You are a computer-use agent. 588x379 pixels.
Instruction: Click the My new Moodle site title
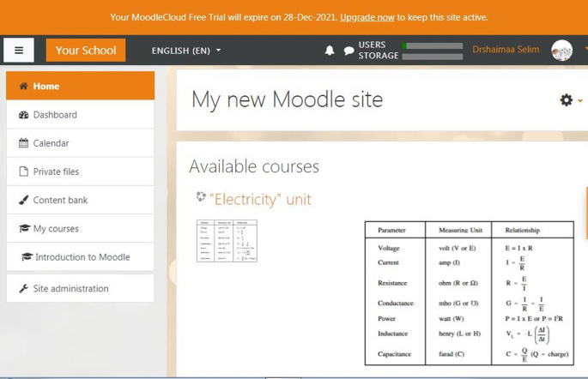[x=288, y=99]
